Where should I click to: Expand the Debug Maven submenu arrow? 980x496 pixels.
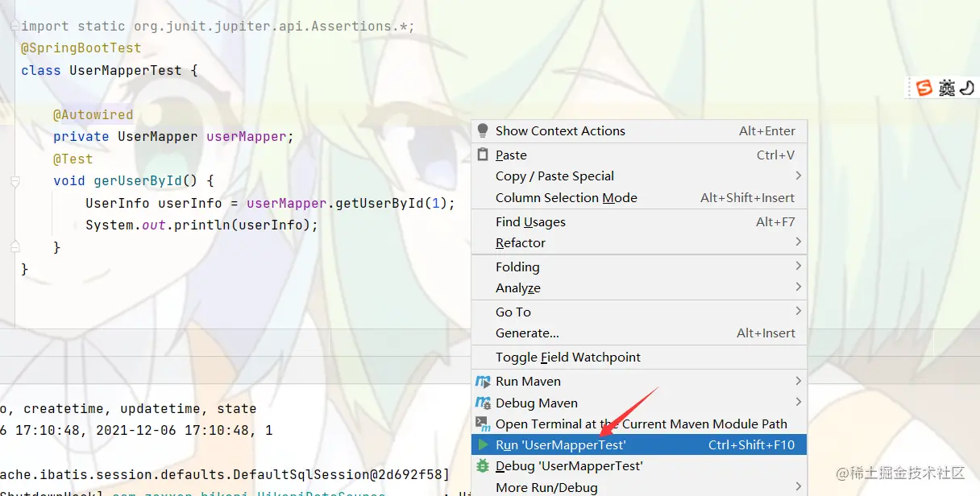tap(798, 402)
